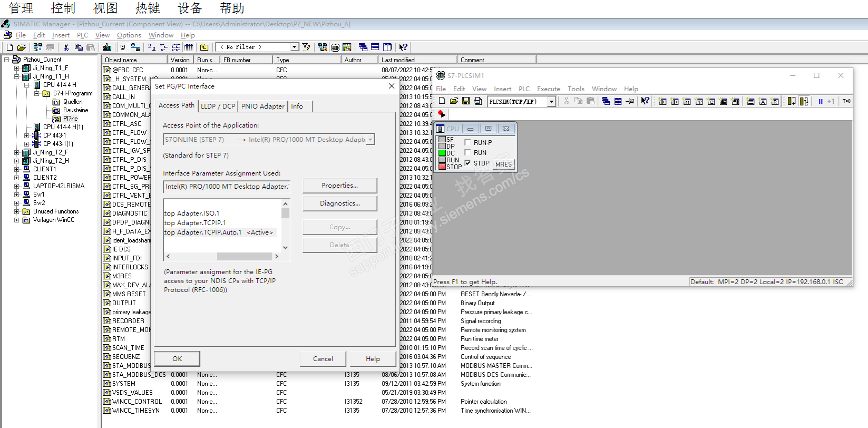Image resolution: width=868 pixels, height=428 pixels.
Task: Click the T=0 reset timers icon
Action: 846,101
